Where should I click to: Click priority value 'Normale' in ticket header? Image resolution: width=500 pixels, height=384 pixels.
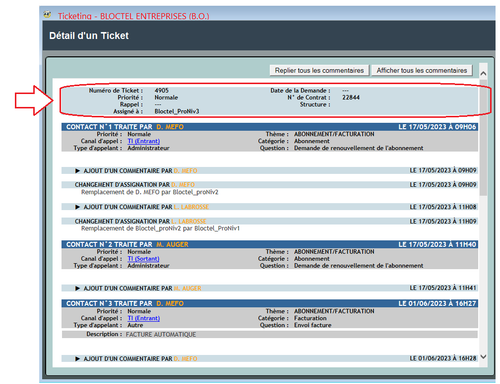(166, 97)
